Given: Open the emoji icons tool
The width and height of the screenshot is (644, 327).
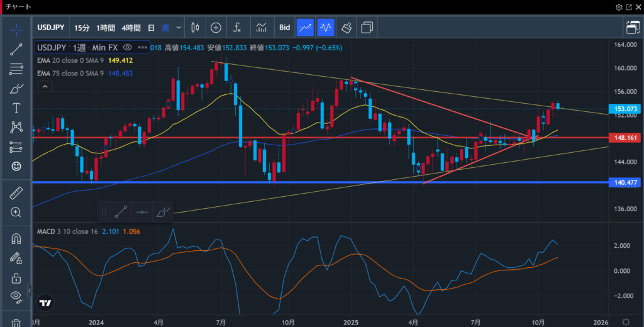Looking at the screenshot, I should [x=16, y=167].
